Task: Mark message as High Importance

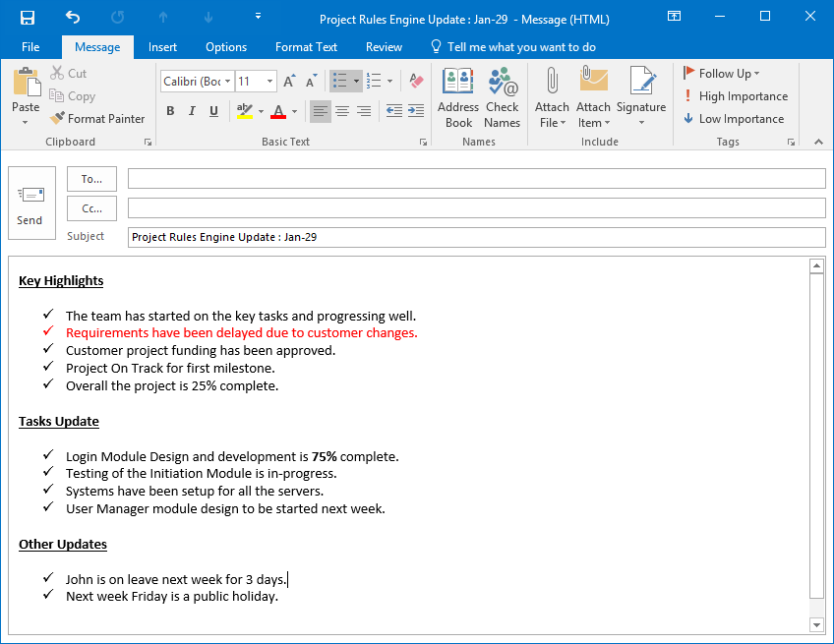Action: (736, 96)
